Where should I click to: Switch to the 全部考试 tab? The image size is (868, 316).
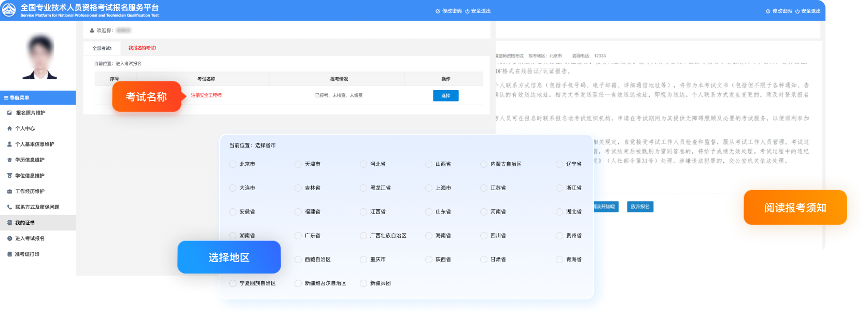[x=102, y=48]
